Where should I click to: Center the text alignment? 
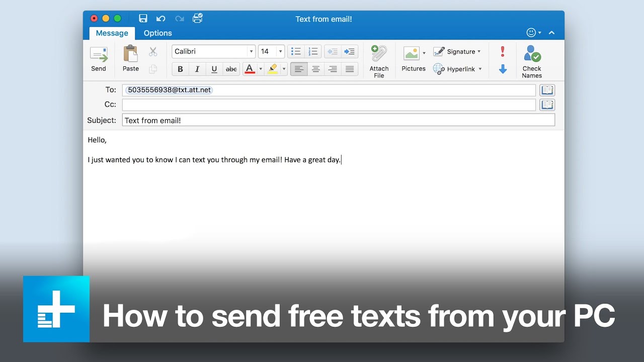click(316, 69)
